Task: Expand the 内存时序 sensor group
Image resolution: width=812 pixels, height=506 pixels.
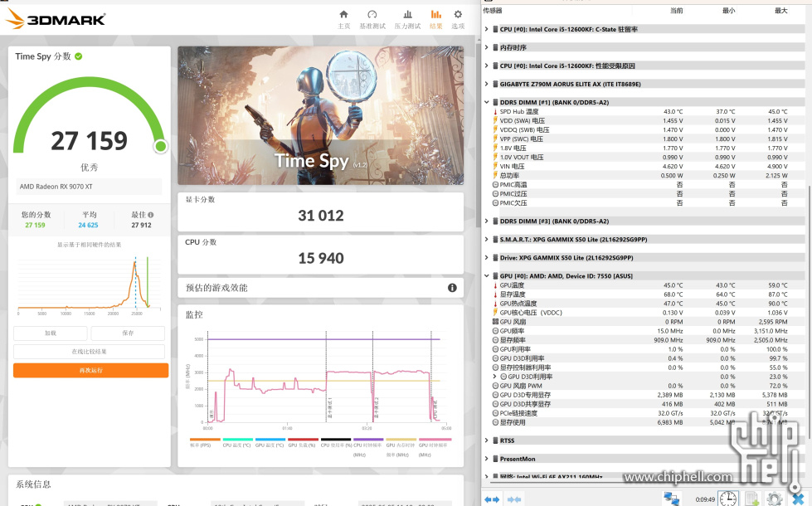Action: (x=486, y=47)
